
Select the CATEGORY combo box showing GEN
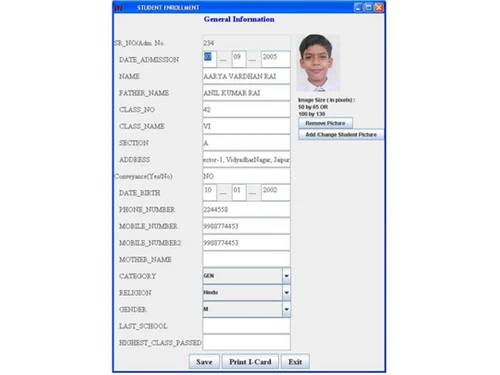pyautogui.click(x=246, y=276)
